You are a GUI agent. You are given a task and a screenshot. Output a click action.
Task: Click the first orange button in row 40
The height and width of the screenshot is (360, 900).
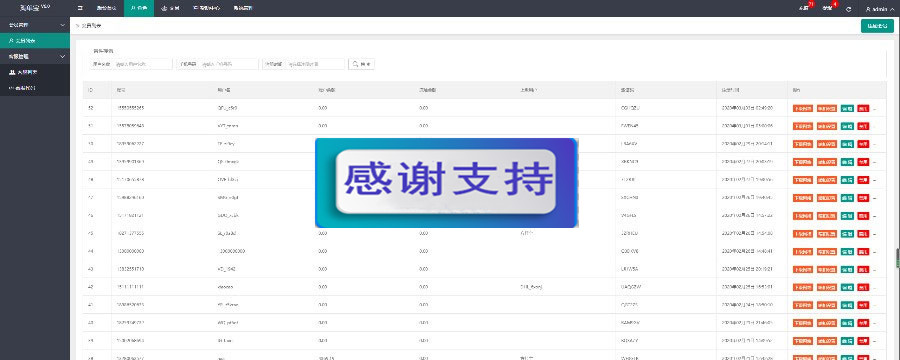pos(803,323)
